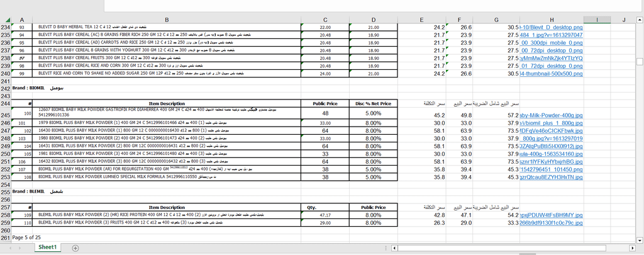
Task: Select column J header
Action: 623,20
